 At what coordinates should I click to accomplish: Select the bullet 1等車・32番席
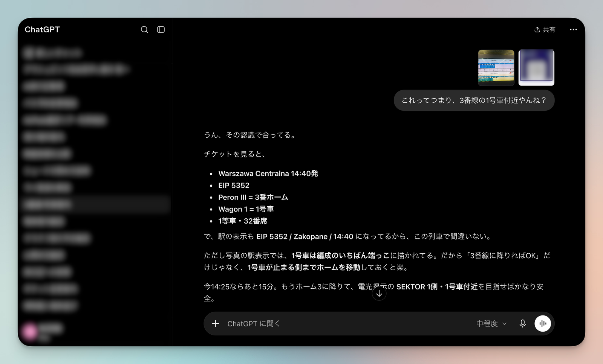point(243,221)
